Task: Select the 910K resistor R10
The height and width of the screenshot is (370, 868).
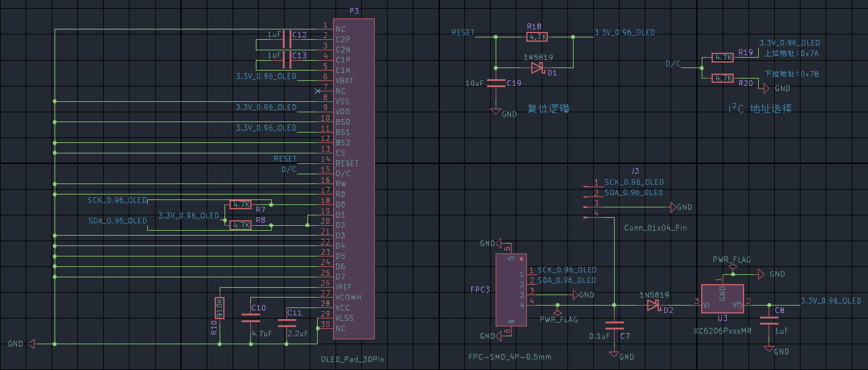Action: point(220,308)
